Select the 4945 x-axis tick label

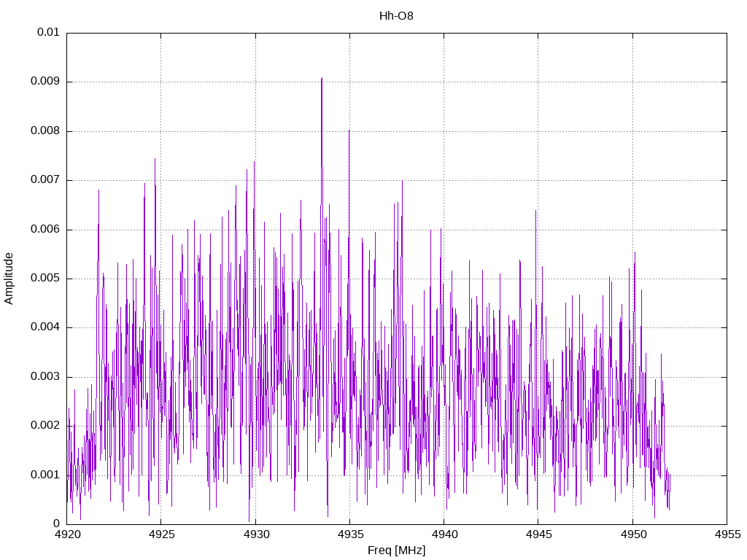pos(538,534)
